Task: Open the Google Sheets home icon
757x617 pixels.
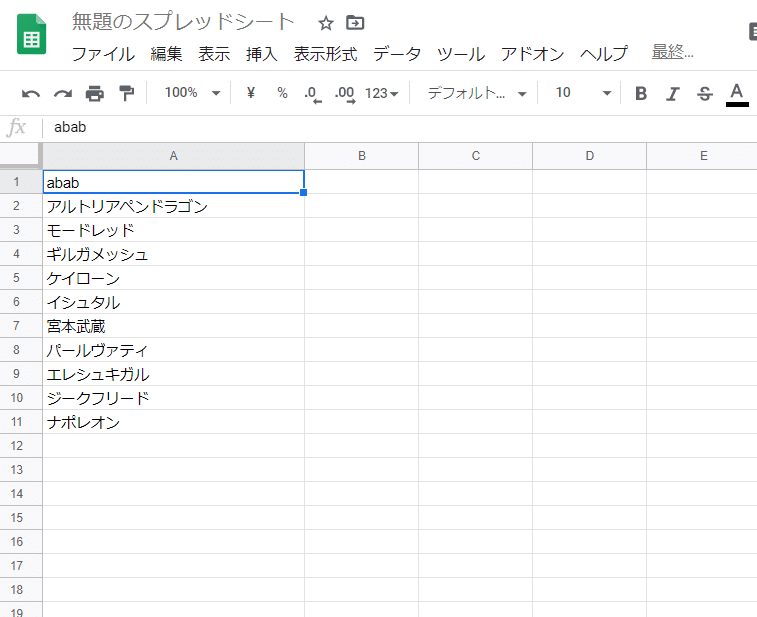Action: (31, 35)
